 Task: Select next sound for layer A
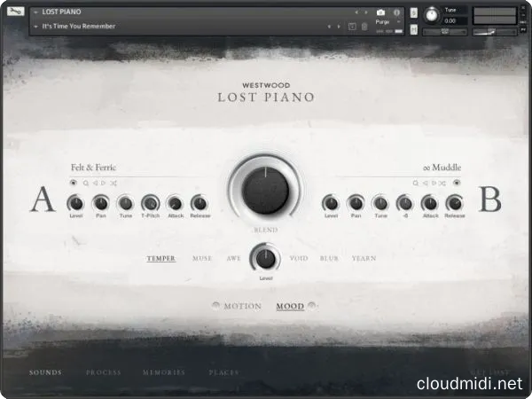[103, 184]
